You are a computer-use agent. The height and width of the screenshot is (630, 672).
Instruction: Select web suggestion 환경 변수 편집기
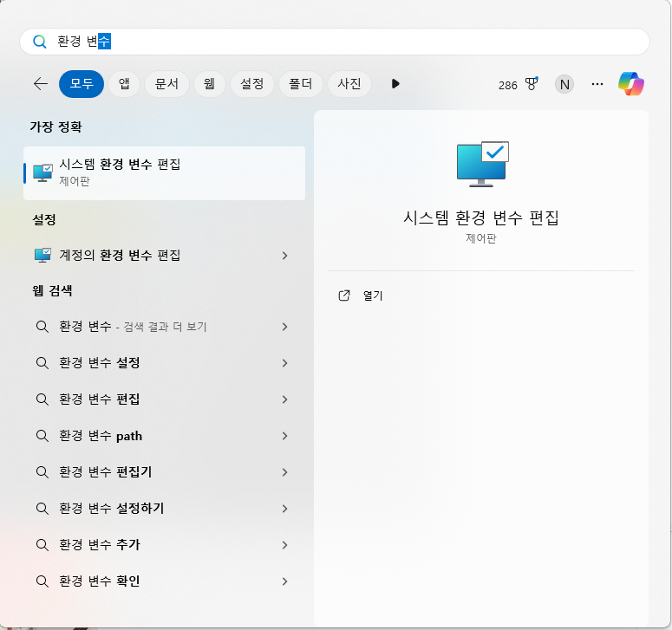(164, 472)
